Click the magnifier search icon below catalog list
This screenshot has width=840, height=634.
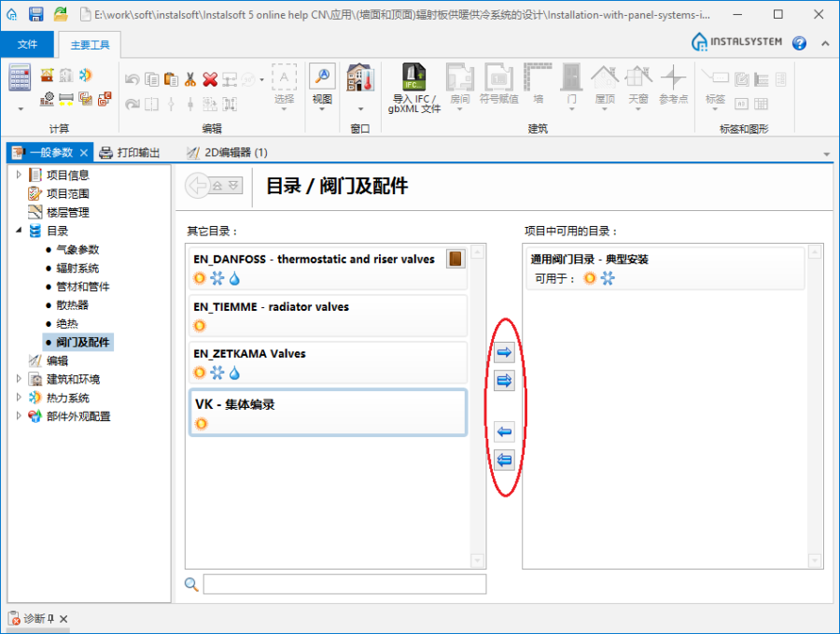click(191, 585)
